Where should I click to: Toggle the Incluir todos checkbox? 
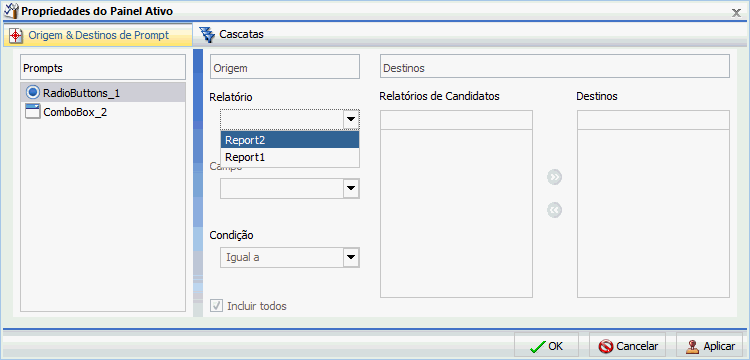click(217, 306)
